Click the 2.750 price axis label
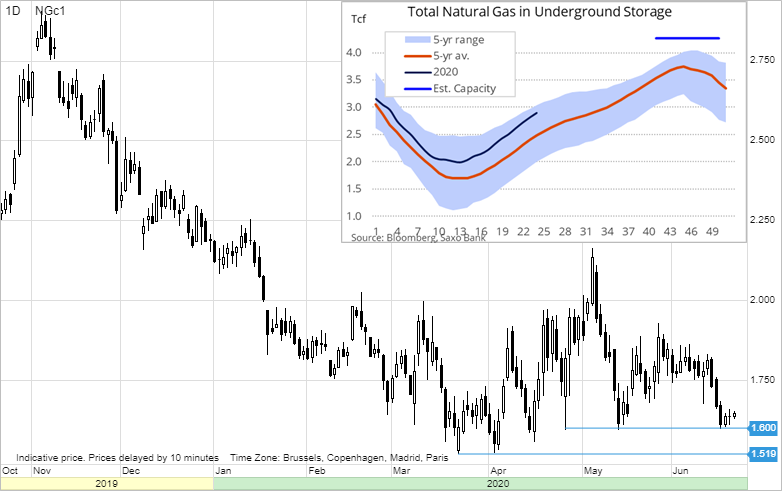782x491 pixels. tap(763, 60)
